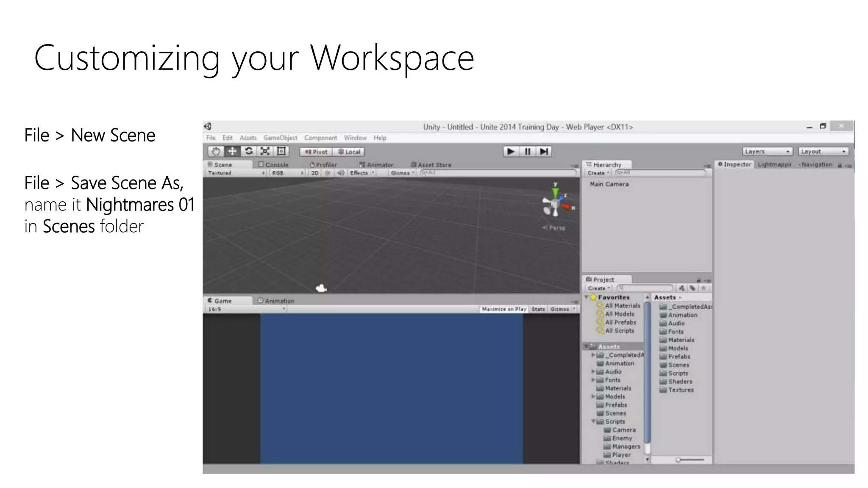Screen dimensions: 868x488
Task: Select All Prefabs favorite
Action: [617, 322]
